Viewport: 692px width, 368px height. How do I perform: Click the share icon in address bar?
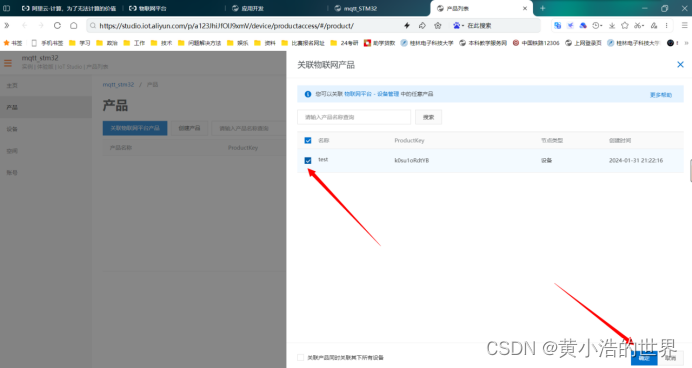pos(422,26)
